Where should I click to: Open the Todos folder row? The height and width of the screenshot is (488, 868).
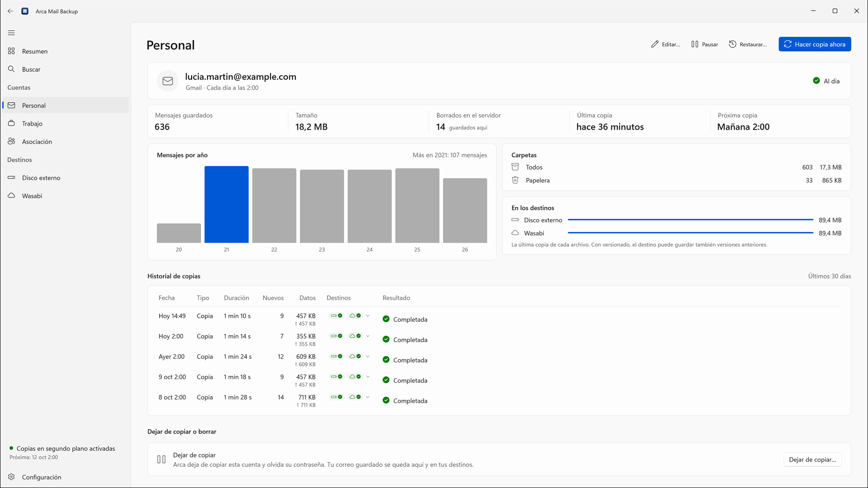coord(676,167)
